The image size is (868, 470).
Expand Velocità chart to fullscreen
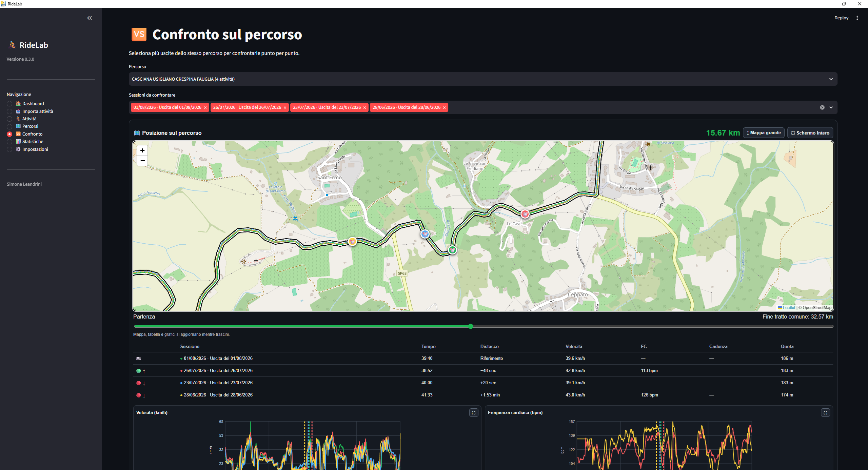click(x=474, y=413)
